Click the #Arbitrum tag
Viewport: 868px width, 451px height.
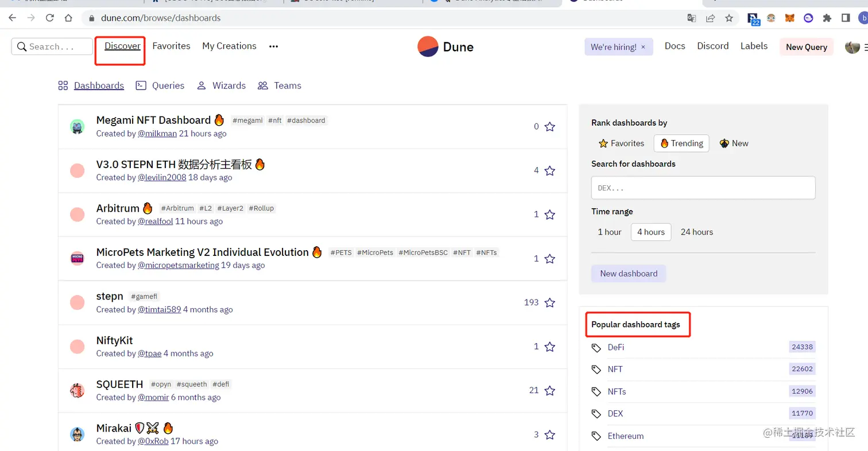click(177, 208)
